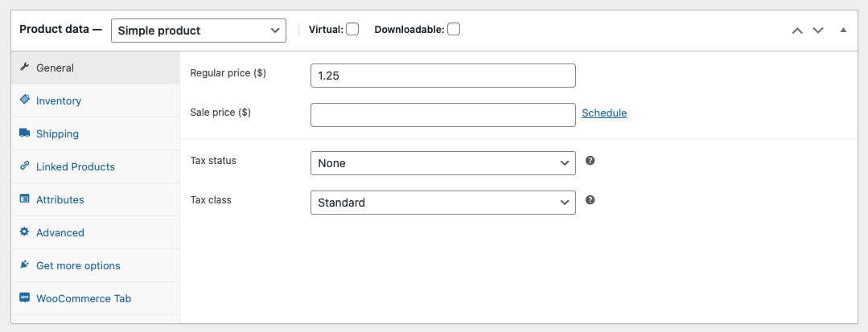Click the Tax status help icon
This screenshot has width=868, height=332.
point(590,161)
